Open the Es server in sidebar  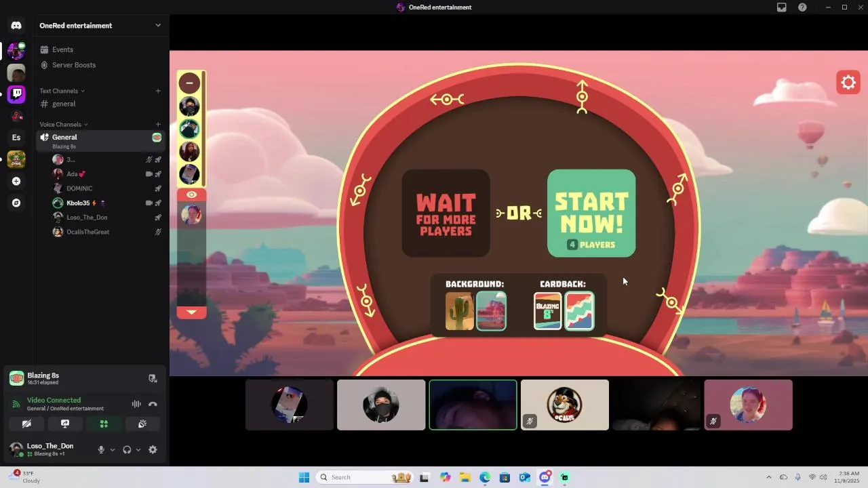point(16,138)
